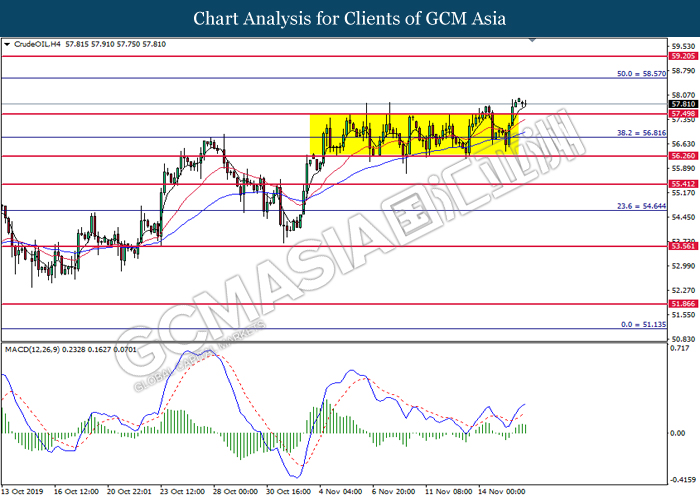
Task: Click the 52.270 price scale value
Action: click(683, 290)
